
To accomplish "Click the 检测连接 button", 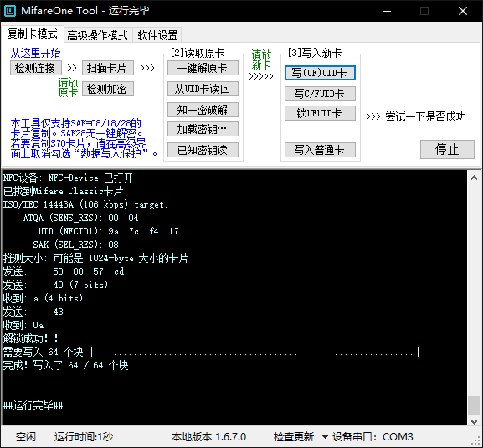I will click(x=36, y=68).
